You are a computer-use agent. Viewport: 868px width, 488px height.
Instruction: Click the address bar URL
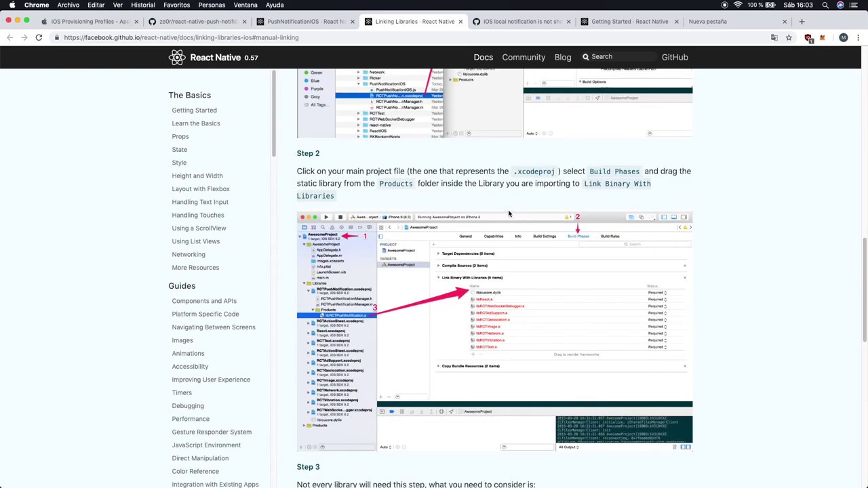coord(181,38)
